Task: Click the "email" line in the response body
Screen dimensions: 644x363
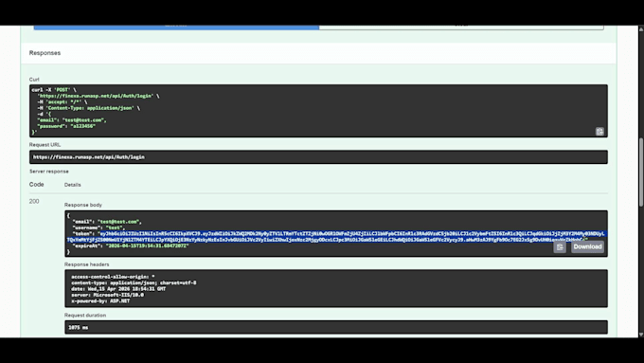Action: click(107, 222)
